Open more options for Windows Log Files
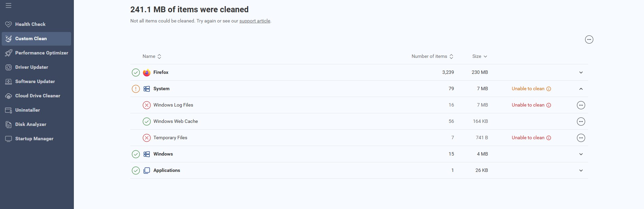The height and width of the screenshot is (209, 644). click(581, 105)
